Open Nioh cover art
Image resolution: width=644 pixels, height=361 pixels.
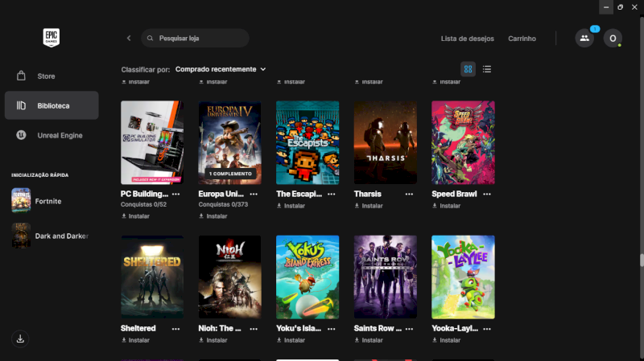[x=229, y=277]
